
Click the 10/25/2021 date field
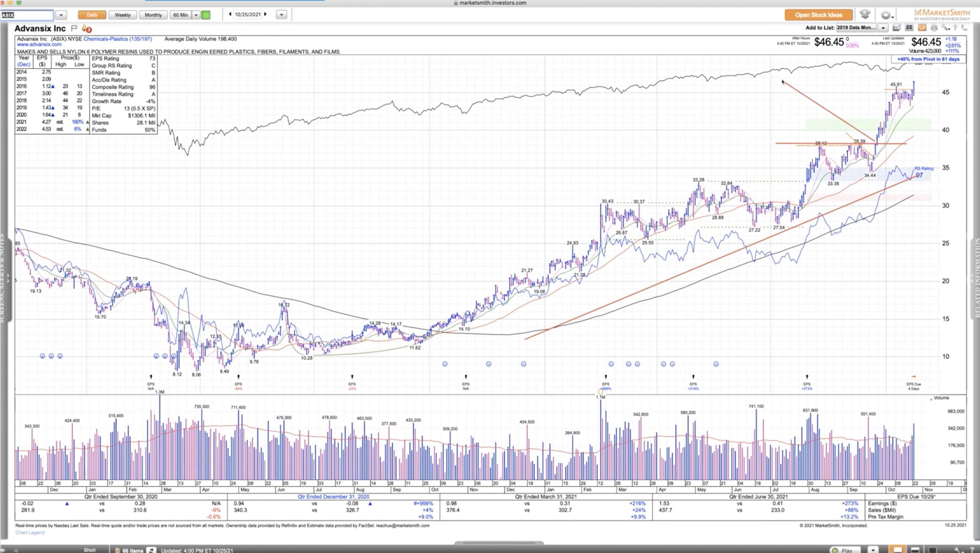(248, 14)
